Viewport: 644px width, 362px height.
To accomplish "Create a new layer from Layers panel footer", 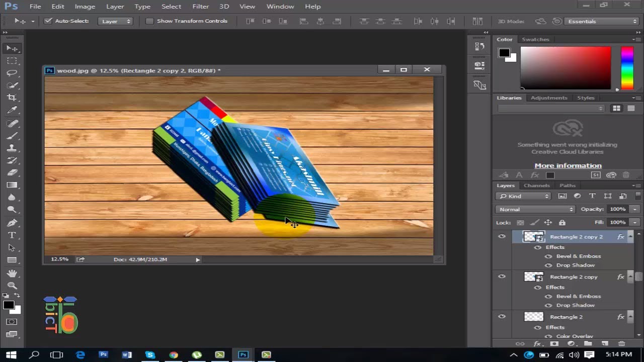I will point(605,344).
